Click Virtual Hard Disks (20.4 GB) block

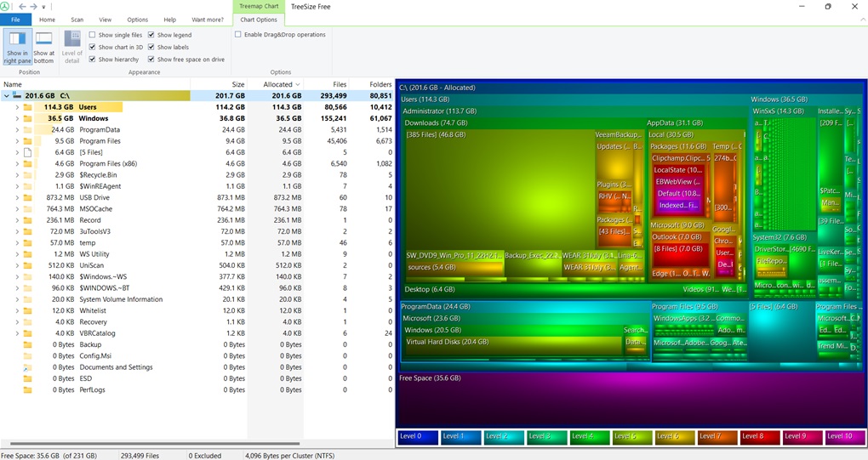pyautogui.click(x=512, y=345)
